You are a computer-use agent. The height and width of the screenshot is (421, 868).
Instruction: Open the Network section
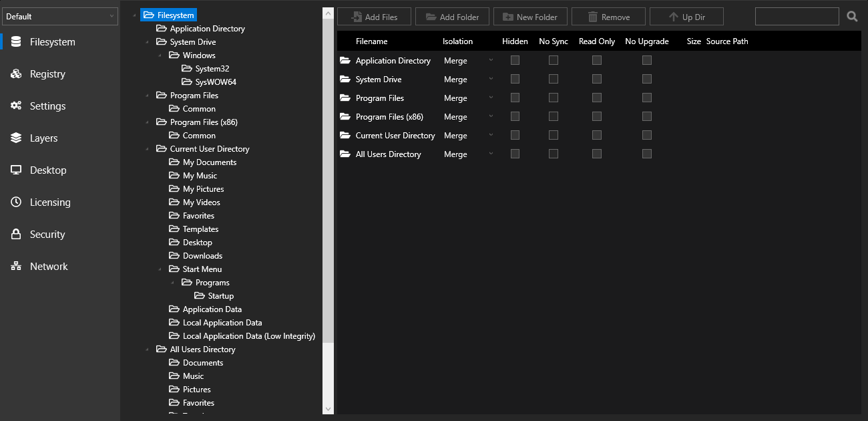click(x=49, y=266)
